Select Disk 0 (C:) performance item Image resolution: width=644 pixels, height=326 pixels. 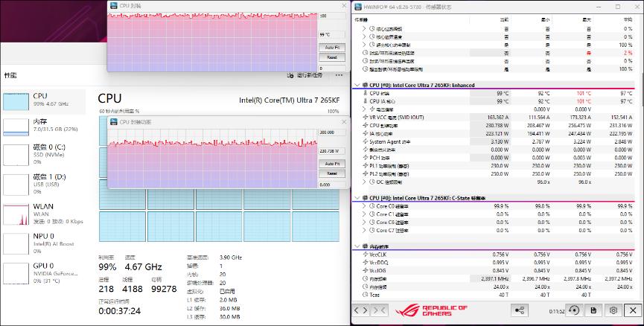pos(44,154)
